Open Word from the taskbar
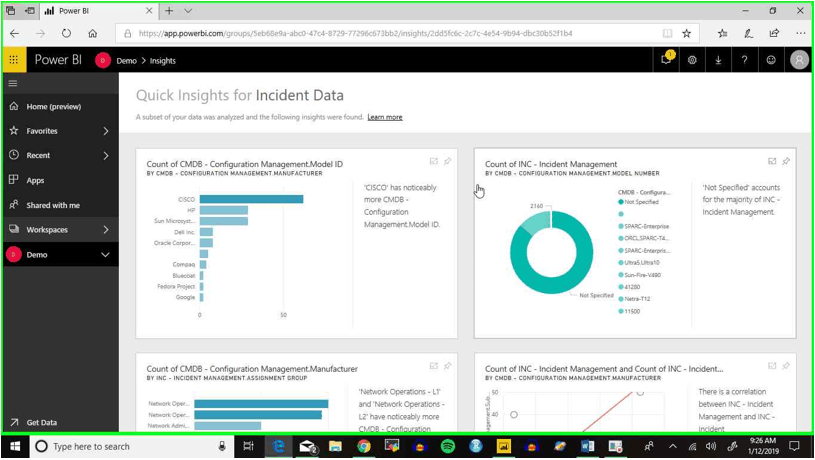The width and height of the screenshot is (815, 460). tap(587, 446)
